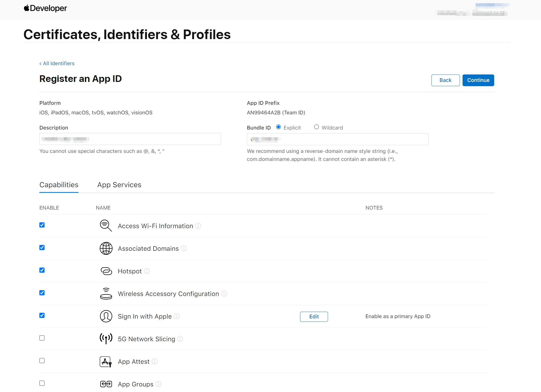The width and height of the screenshot is (541, 392).
Task: Click the 'Register an App ID' heading
Action: click(81, 79)
